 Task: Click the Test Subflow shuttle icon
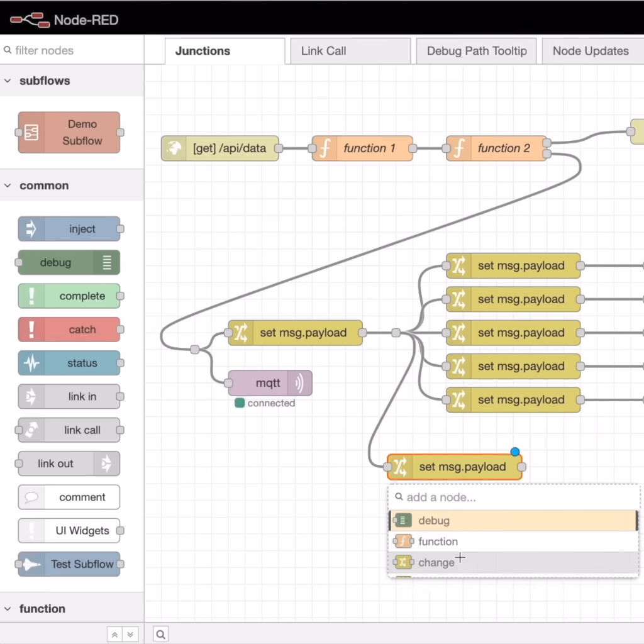(x=31, y=564)
